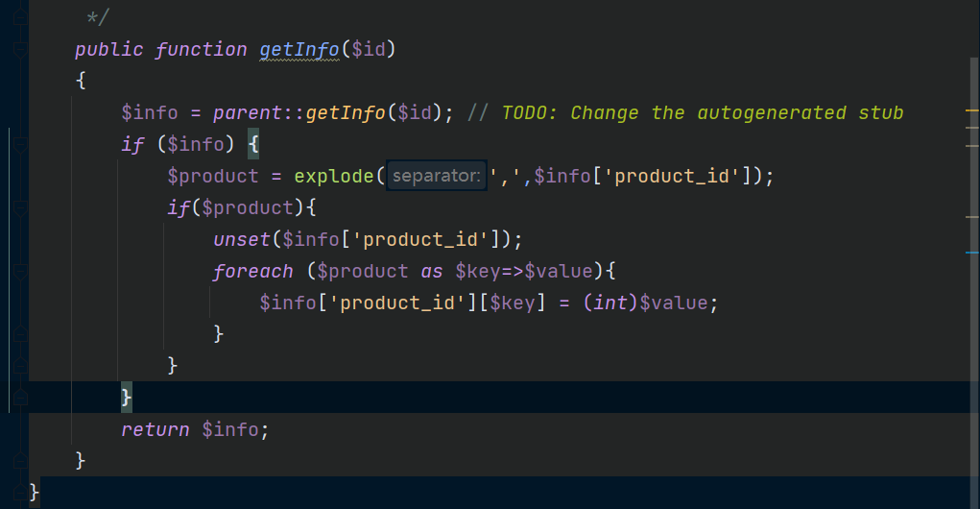Click class closing brace fold marker
Image resolution: width=980 pixels, height=509 pixels.
coord(20,492)
